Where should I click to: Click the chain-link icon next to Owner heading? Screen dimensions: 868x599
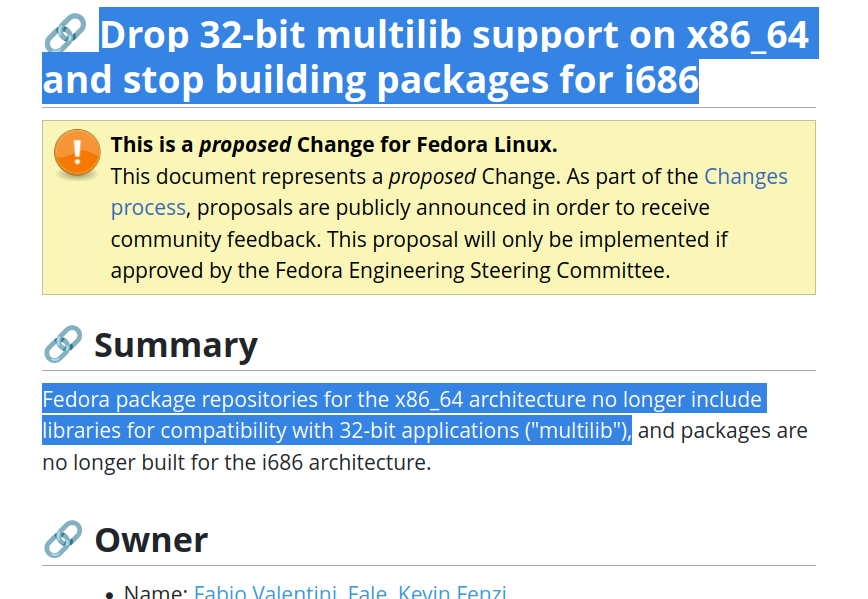63,539
